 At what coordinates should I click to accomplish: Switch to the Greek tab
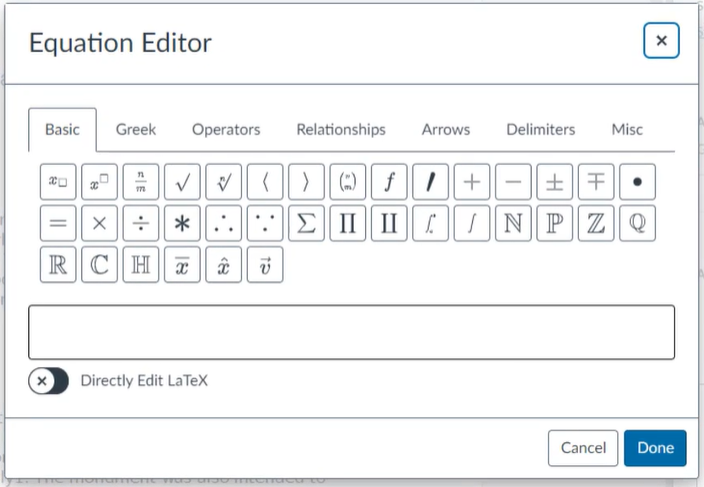pyautogui.click(x=136, y=129)
